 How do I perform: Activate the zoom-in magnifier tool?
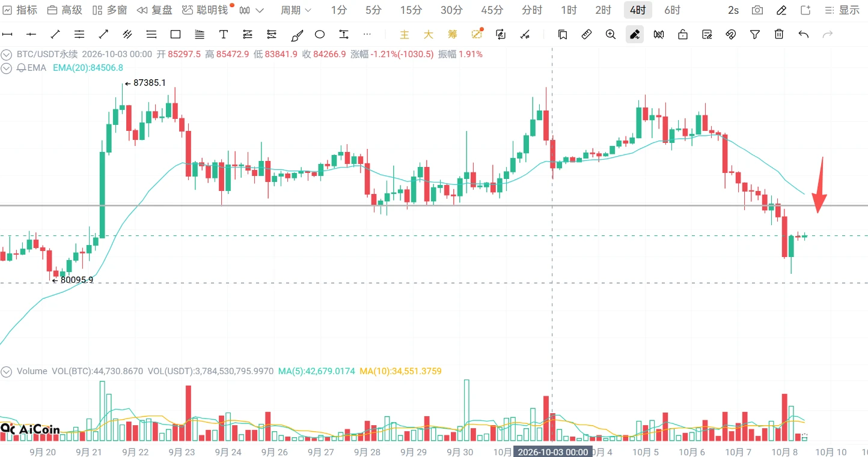tap(611, 34)
